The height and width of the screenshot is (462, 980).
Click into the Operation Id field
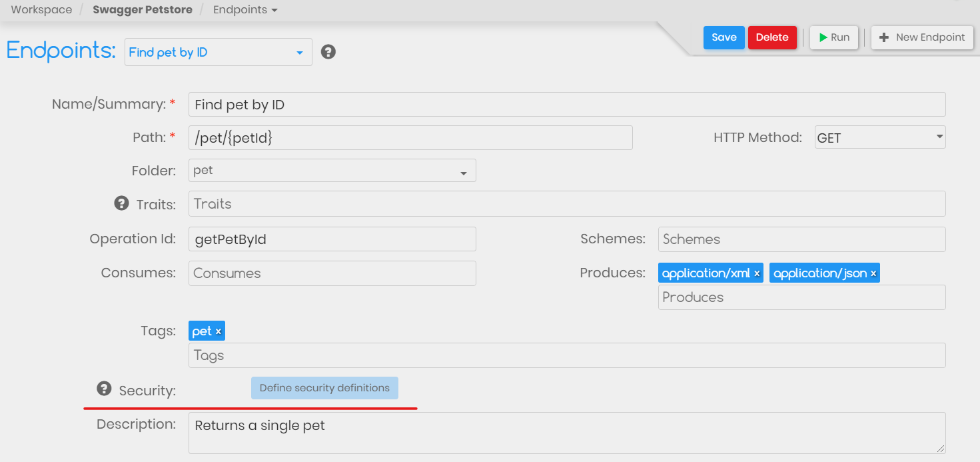332,239
